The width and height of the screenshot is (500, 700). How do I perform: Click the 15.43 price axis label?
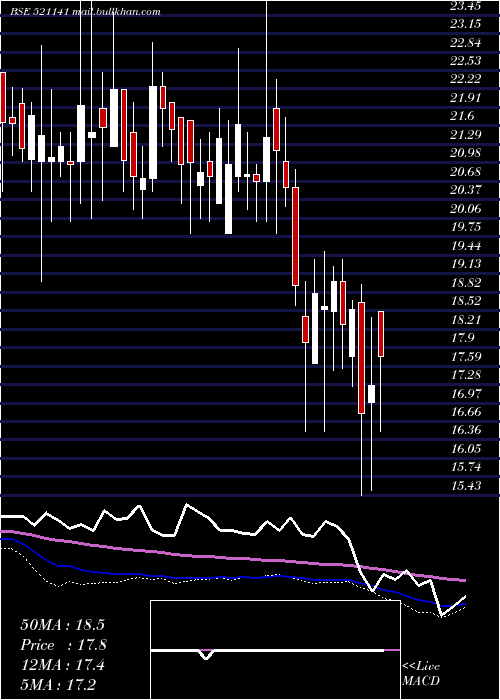click(466, 485)
